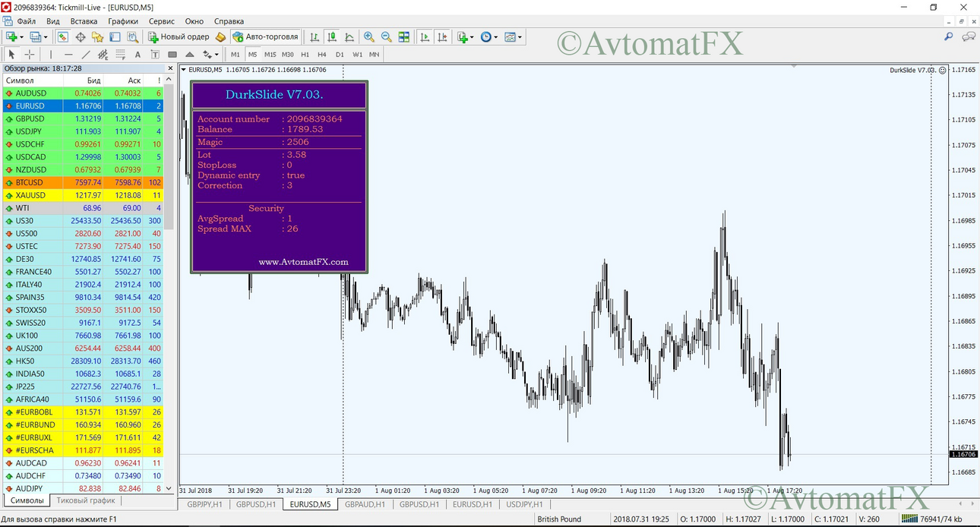Toggle chart shift icon
The width and height of the screenshot is (980, 527).
[x=442, y=36]
